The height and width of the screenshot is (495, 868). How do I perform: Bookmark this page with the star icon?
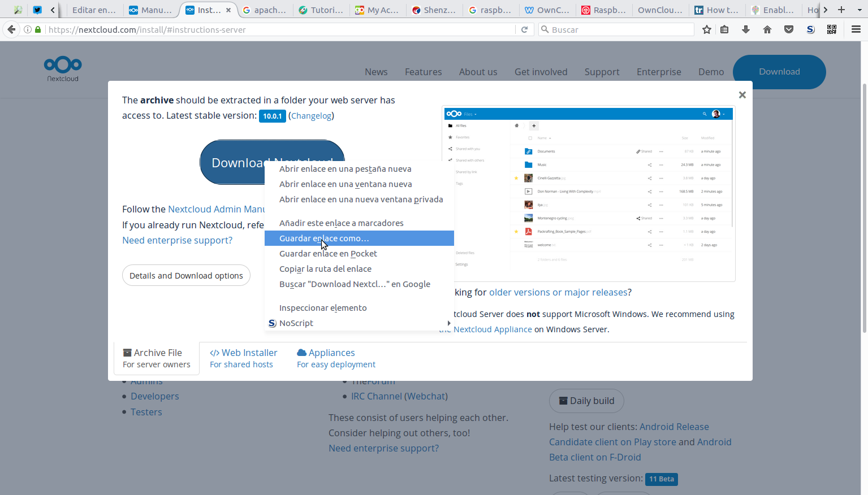[707, 29]
